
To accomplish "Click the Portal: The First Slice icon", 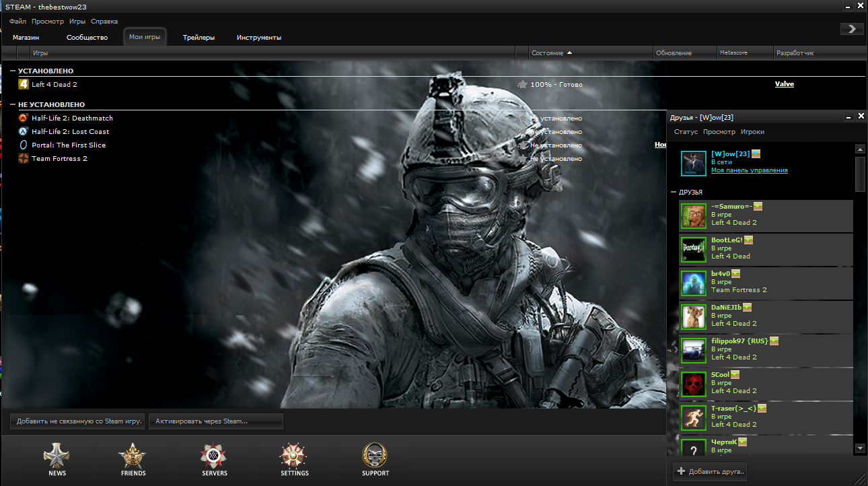I will pos(24,145).
